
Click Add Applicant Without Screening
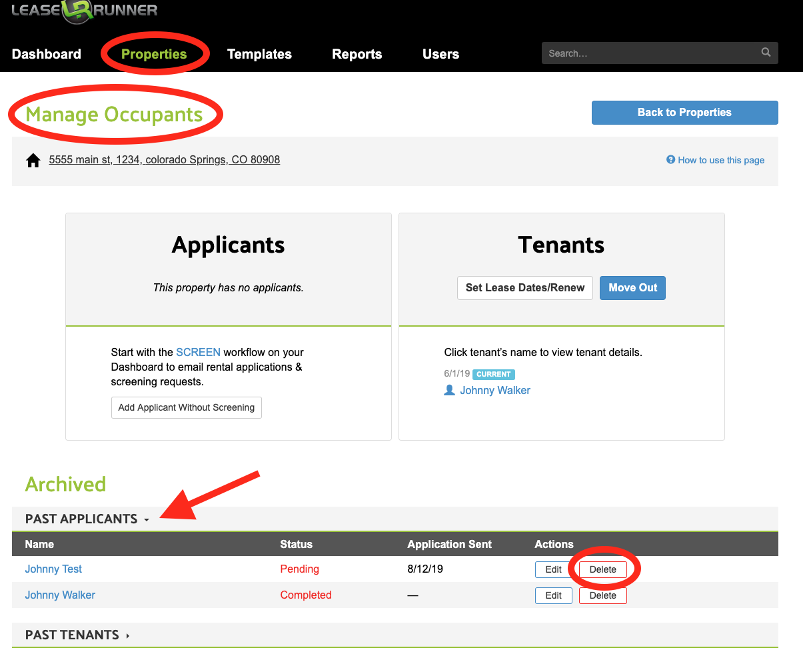point(187,408)
